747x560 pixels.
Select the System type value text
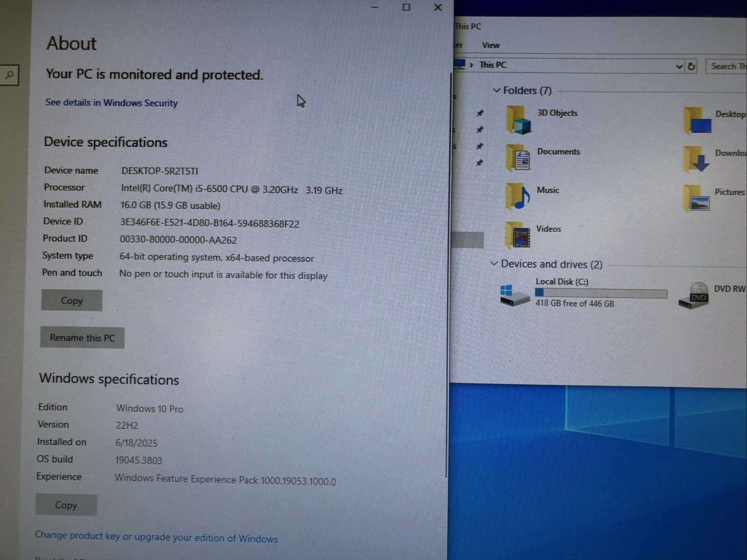216,257
